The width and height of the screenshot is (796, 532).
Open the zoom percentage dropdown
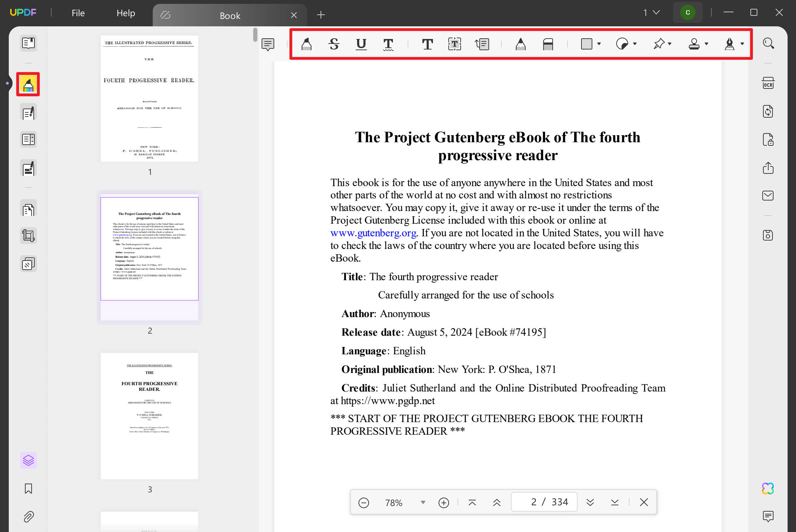click(423, 502)
